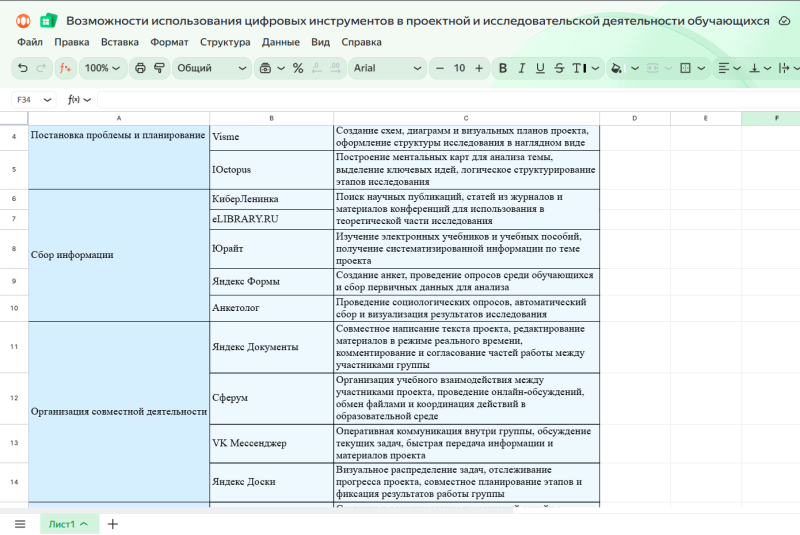Open merge cells dropdown arrow

point(668,68)
